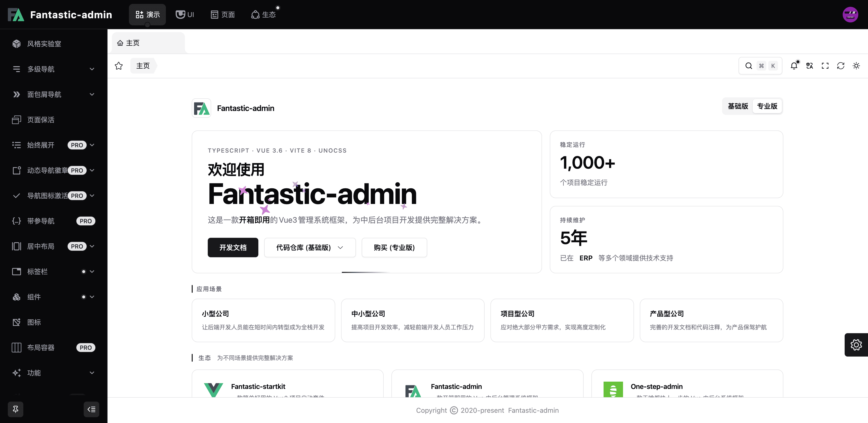Switch to 基础版 edition
Screen dimensions: 868x423
pos(738,106)
